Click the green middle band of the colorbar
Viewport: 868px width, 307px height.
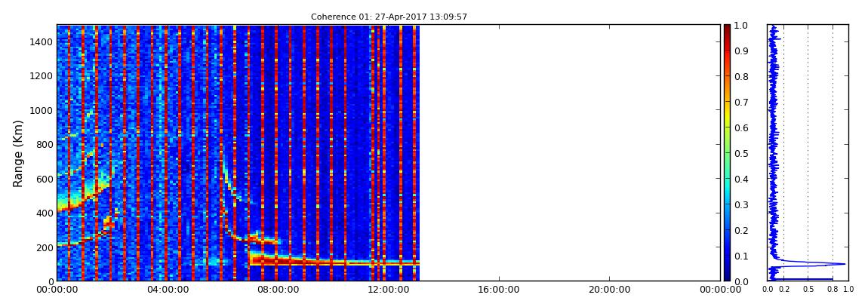click(x=727, y=153)
